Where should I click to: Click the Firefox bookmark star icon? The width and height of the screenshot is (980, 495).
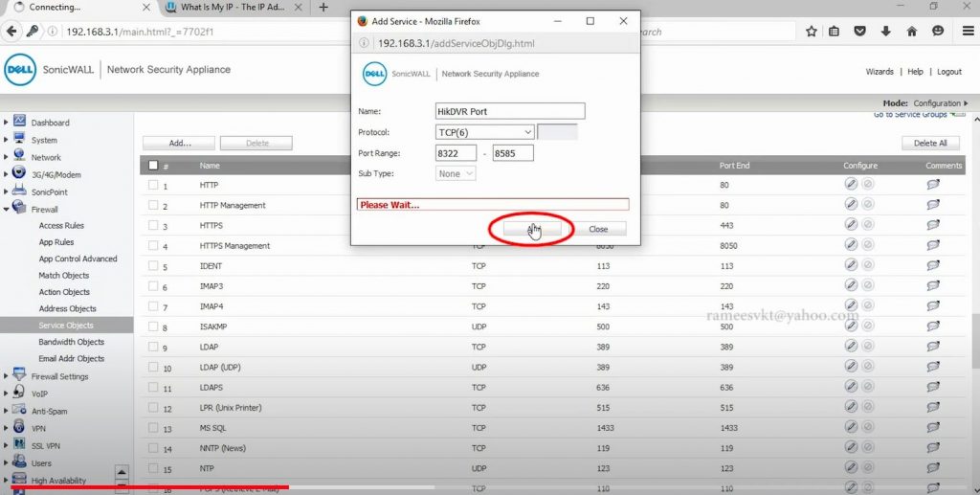click(812, 32)
